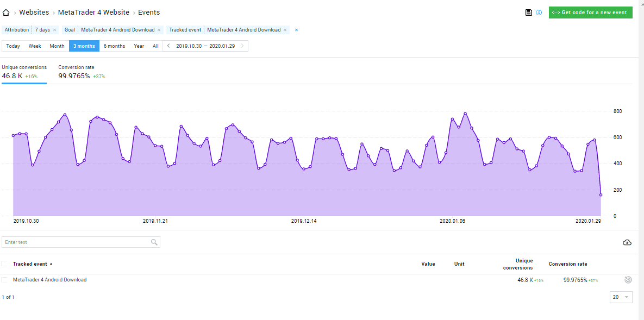Image resolution: width=644 pixels, height=320 pixels.
Task: Go to the home icon in breadcrumb
Action: coord(6,12)
